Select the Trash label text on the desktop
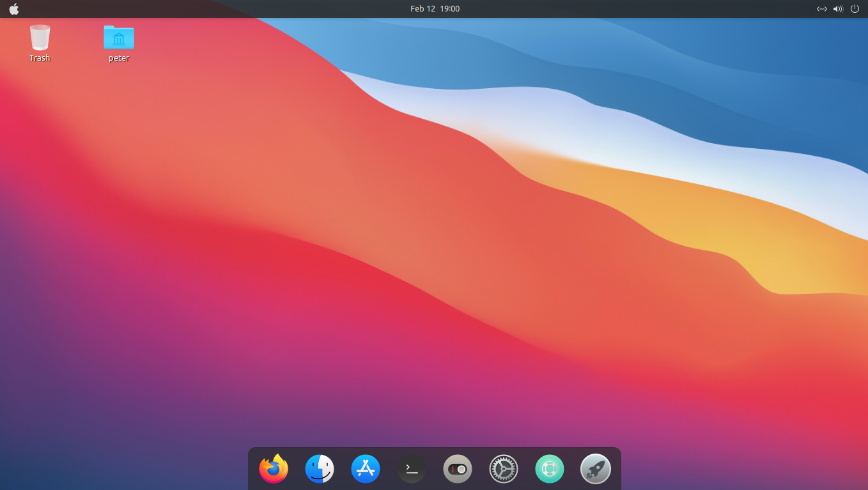Screen dimensions: 868x490 click(x=40, y=57)
